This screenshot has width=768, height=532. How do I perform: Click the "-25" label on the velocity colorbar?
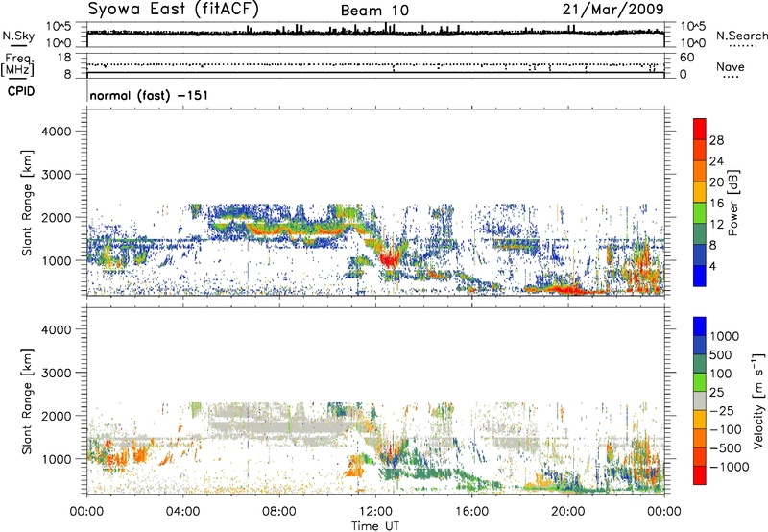coord(721,411)
